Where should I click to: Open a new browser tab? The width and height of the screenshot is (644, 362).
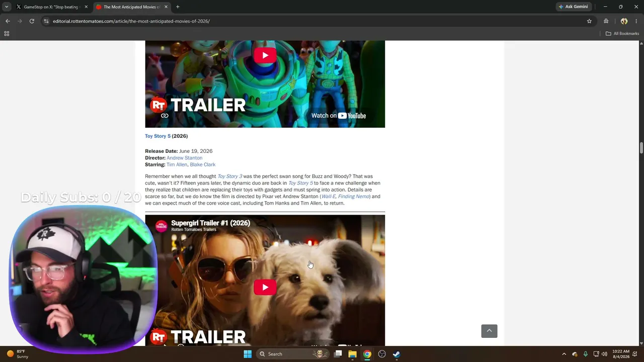point(178,7)
